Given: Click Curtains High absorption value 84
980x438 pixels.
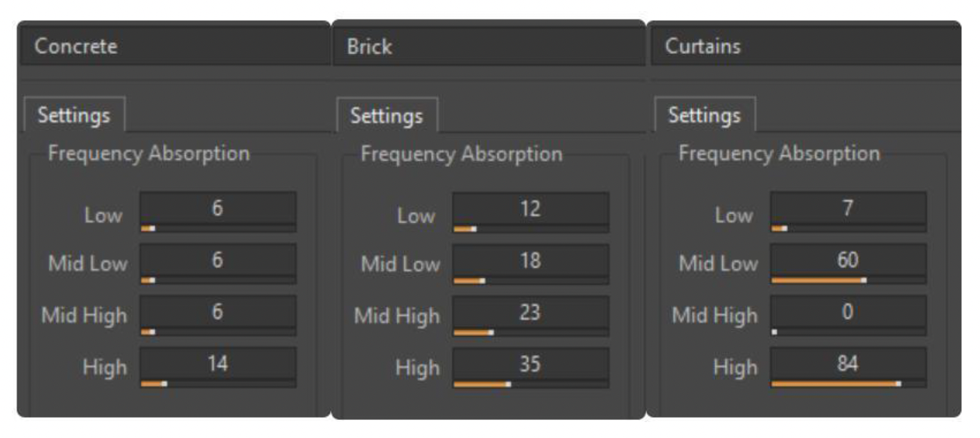Looking at the screenshot, I should pos(848,365).
